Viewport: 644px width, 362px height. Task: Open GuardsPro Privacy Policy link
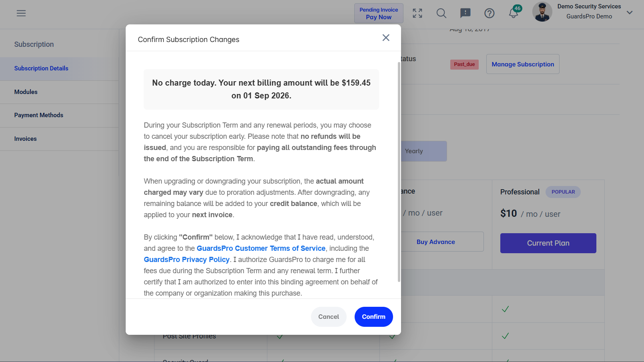187,260
